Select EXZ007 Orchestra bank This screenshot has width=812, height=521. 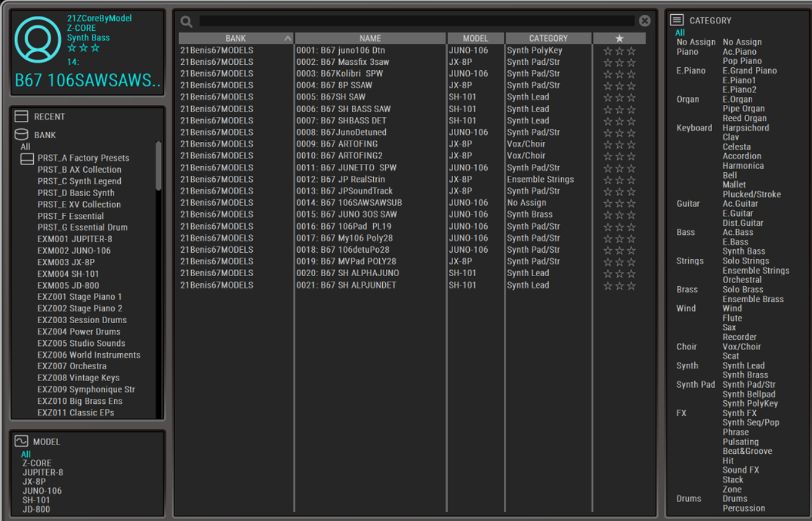tap(72, 366)
